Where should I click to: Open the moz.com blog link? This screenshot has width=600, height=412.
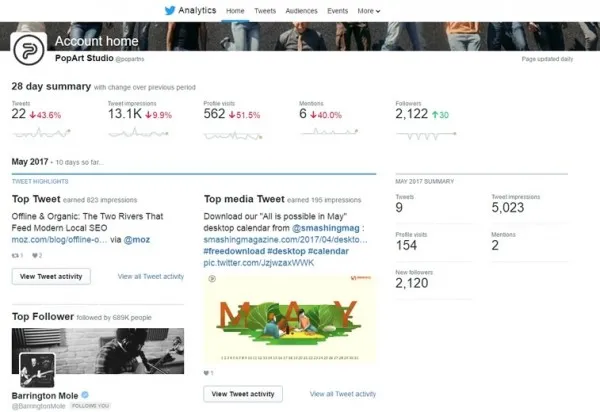coord(59,239)
